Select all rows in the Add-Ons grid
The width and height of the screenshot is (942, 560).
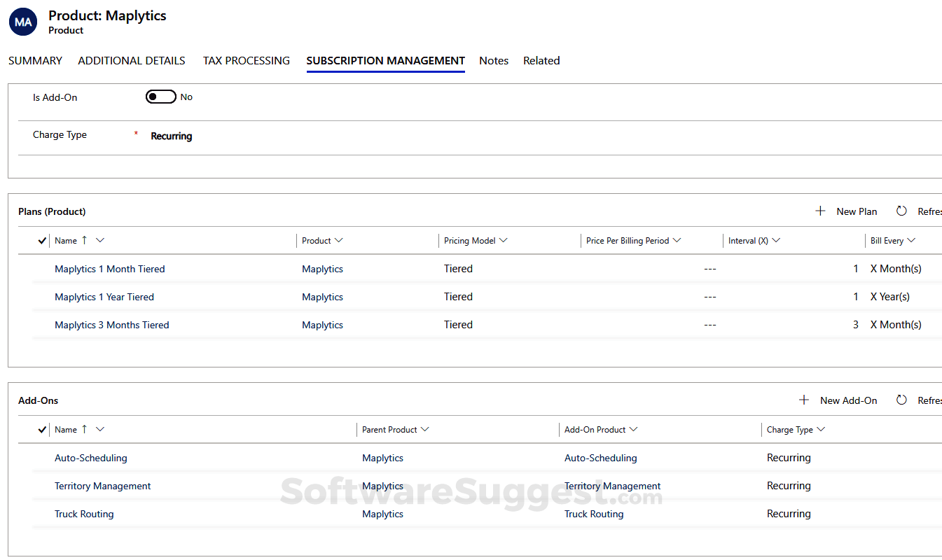point(41,429)
